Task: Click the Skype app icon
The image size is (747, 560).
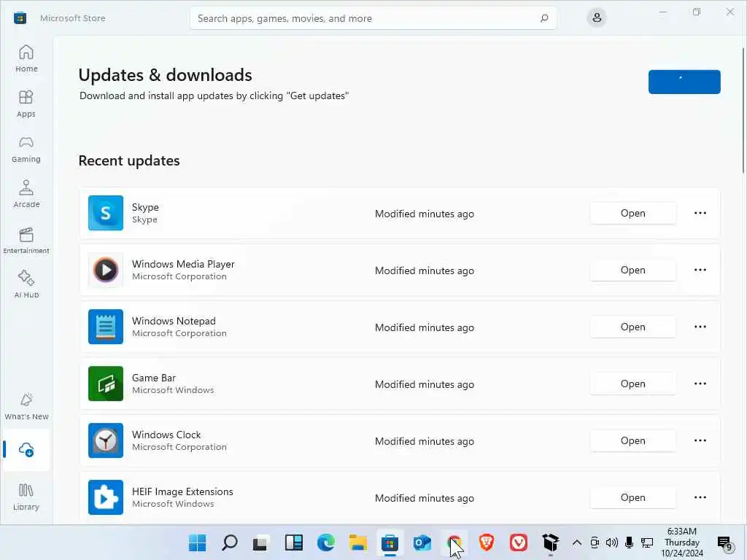Action: pyautogui.click(x=106, y=213)
